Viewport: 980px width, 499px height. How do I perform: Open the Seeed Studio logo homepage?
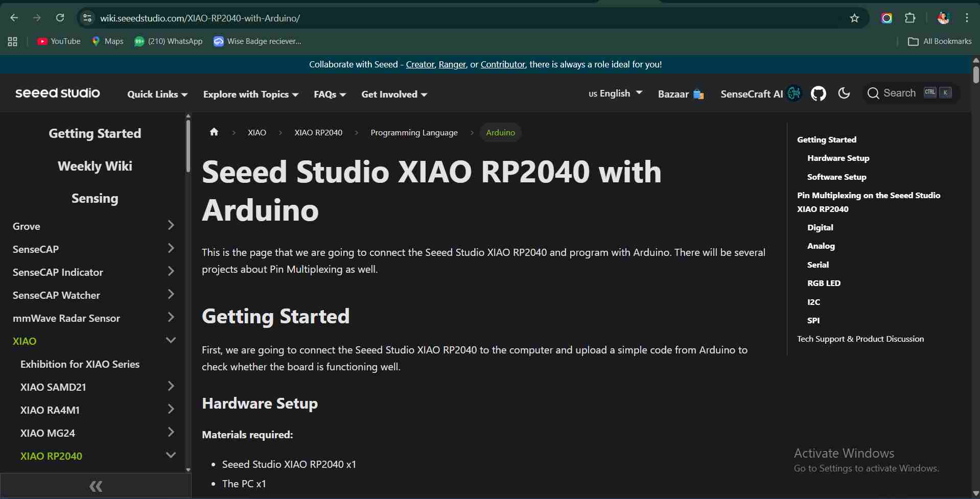pyautogui.click(x=57, y=93)
